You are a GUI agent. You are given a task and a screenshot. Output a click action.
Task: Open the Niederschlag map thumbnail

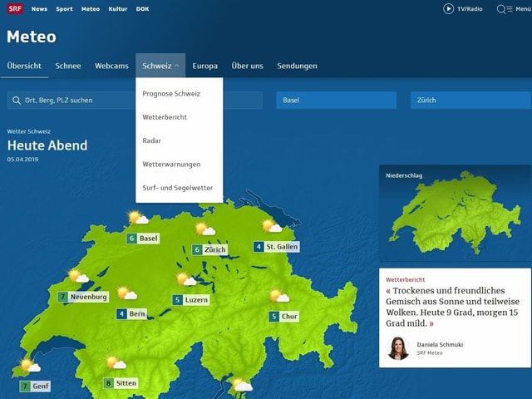click(455, 213)
